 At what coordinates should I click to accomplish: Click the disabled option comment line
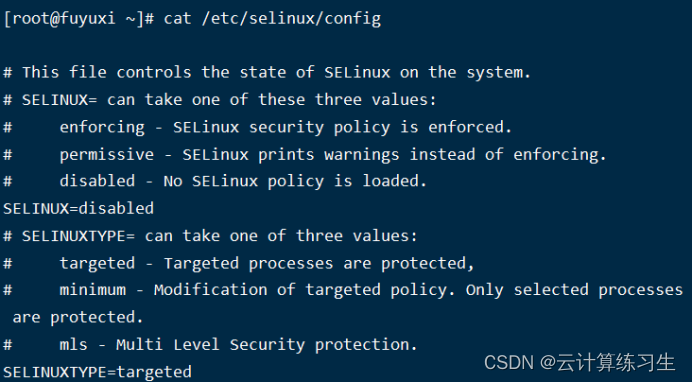pos(215,181)
